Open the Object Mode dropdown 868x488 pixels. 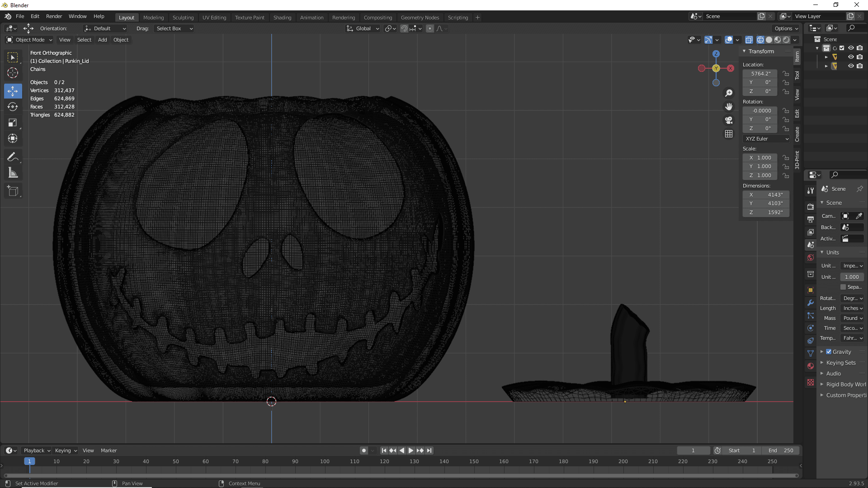coord(29,40)
